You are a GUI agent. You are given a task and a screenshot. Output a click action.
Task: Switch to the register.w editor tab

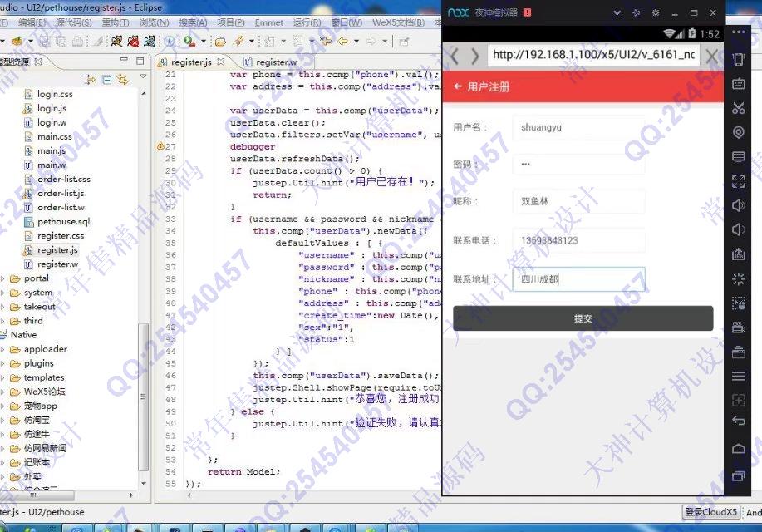coord(276,62)
